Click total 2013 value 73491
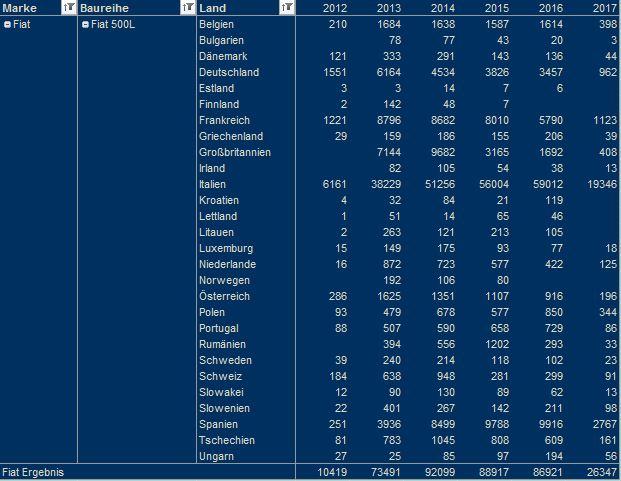The width and height of the screenshot is (621, 481). (x=384, y=472)
